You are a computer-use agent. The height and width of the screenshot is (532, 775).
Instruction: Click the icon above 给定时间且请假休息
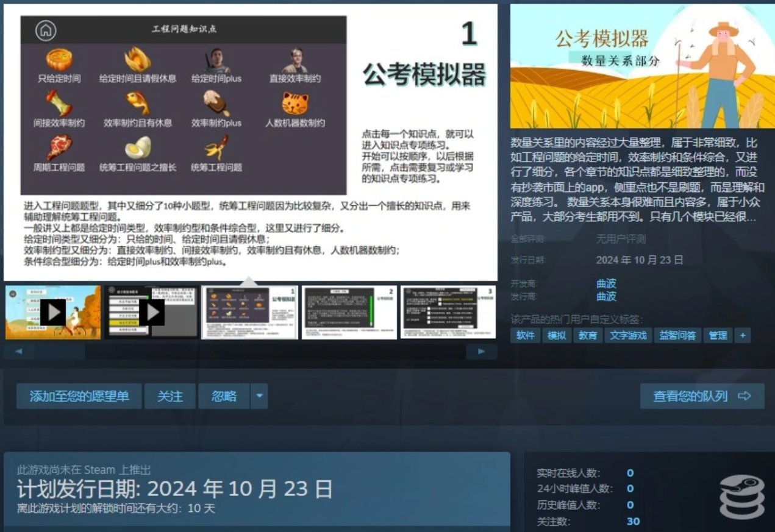tap(138, 60)
